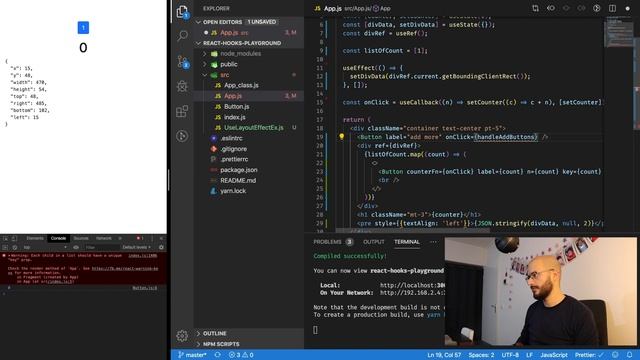Open package.json in the explorer

[249, 170]
